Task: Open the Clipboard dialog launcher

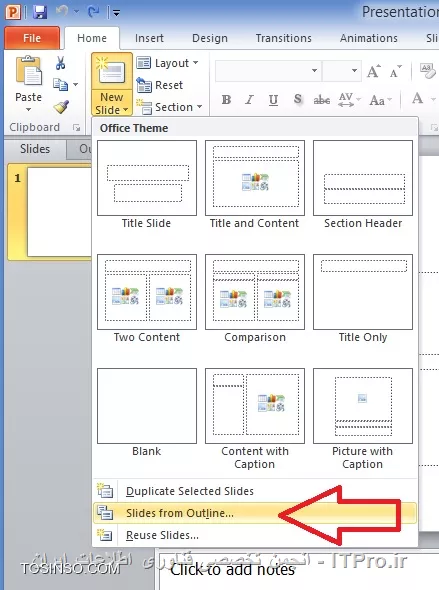Action: (x=77, y=128)
